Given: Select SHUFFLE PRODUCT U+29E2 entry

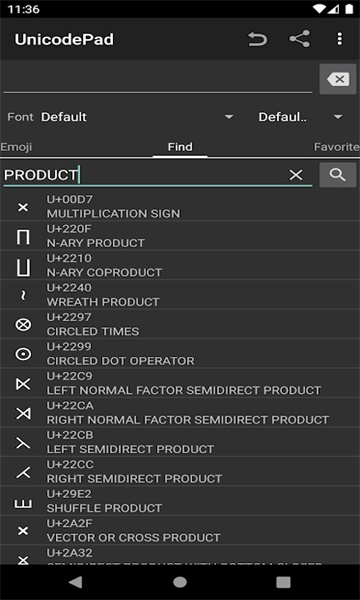Looking at the screenshot, I should (x=180, y=501).
